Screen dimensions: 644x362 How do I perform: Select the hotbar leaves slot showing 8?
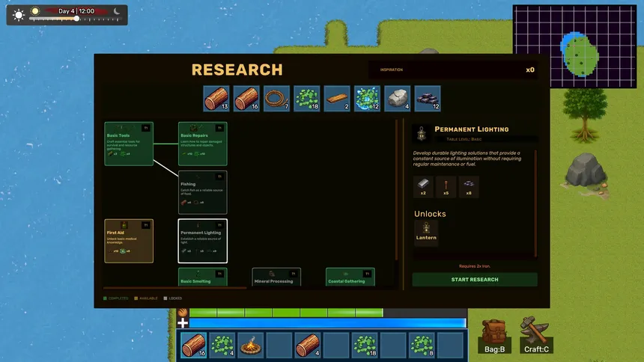tap(422, 345)
